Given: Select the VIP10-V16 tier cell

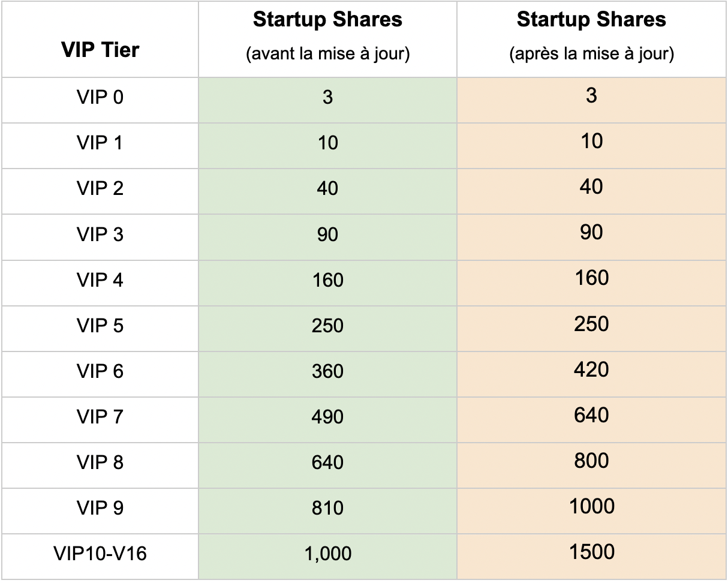Looking at the screenshot, I should [x=100, y=554].
